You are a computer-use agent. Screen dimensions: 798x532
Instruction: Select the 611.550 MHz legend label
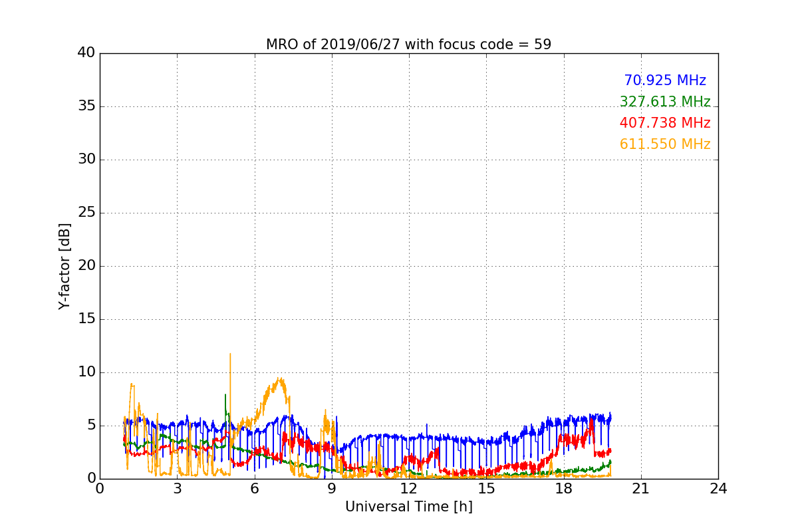click(x=665, y=144)
